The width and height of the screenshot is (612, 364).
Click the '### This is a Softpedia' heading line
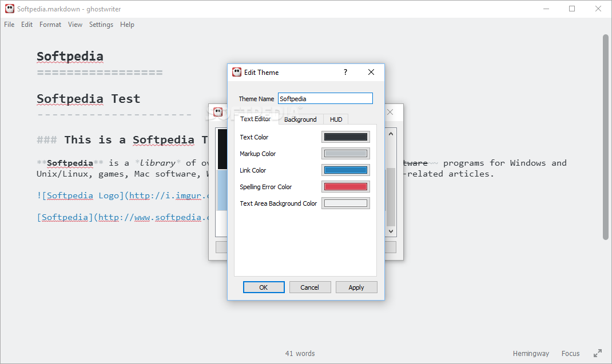tap(122, 139)
